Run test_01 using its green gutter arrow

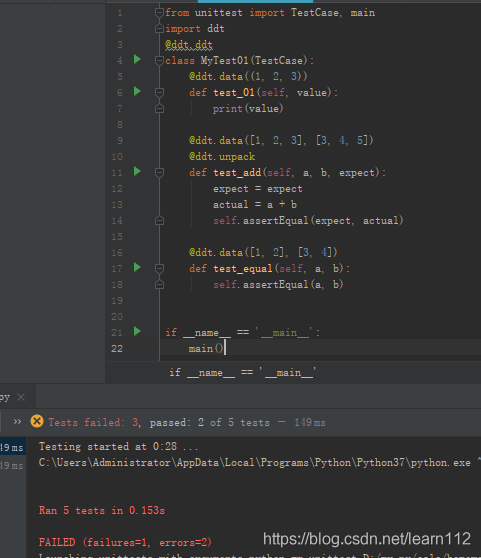coord(137,91)
